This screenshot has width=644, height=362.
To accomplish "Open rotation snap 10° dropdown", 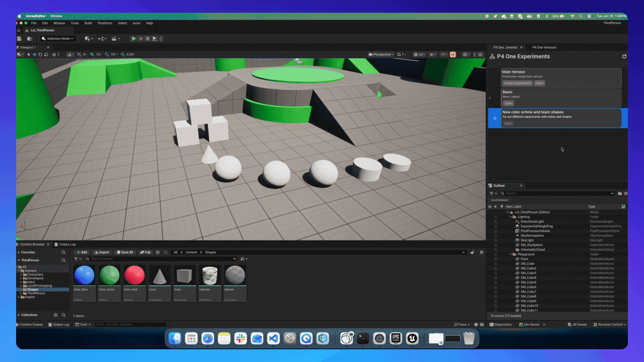I will click(114, 54).
